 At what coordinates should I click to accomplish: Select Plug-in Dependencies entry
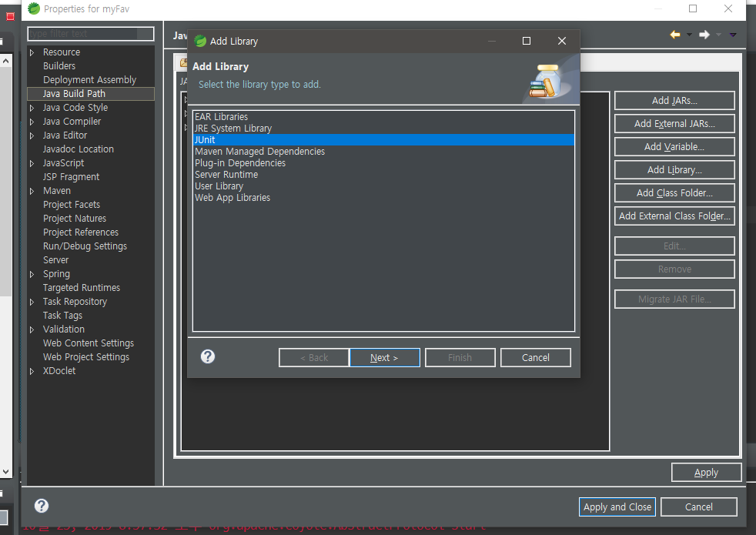[384, 163]
